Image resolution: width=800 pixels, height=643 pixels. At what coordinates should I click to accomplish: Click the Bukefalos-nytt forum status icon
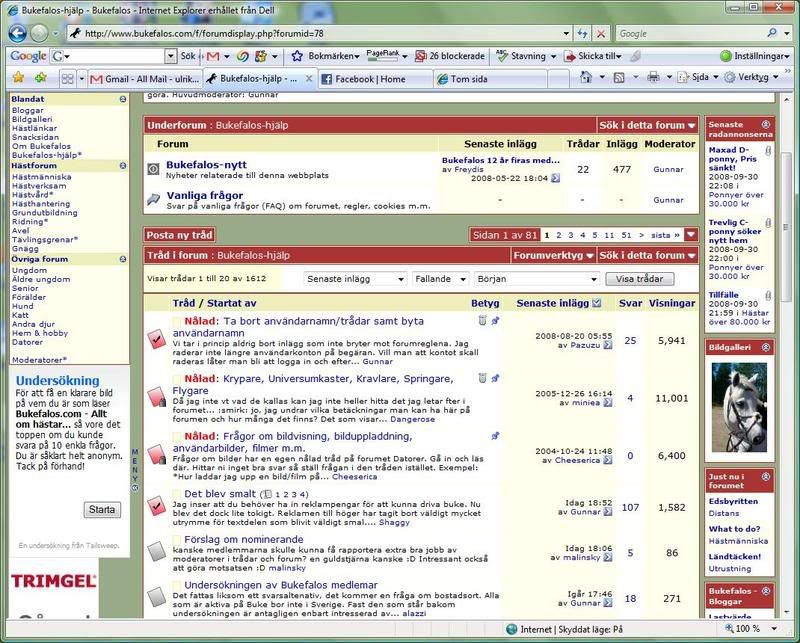[153, 169]
